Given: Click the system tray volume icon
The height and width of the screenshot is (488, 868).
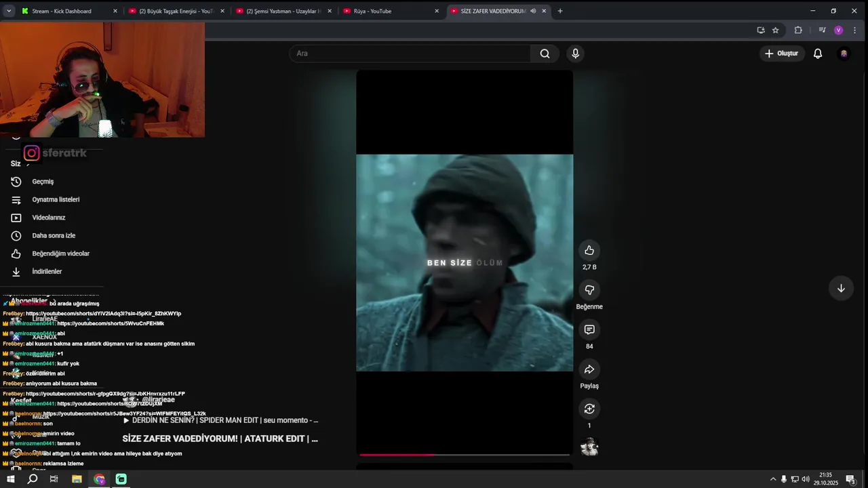Looking at the screenshot, I should [x=806, y=479].
